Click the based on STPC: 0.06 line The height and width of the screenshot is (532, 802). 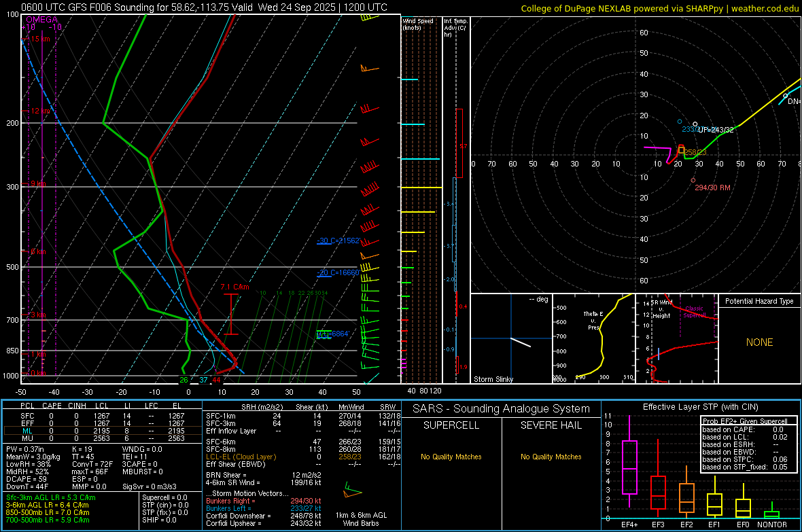pos(745,460)
